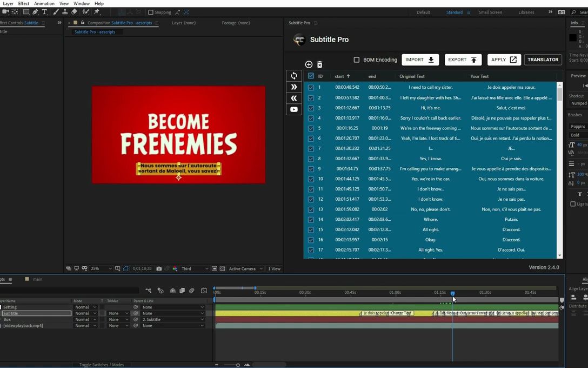Click the EXPORT button in Subtitle Pro
The width and height of the screenshot is (588, 368).
[x=462, y=60]
